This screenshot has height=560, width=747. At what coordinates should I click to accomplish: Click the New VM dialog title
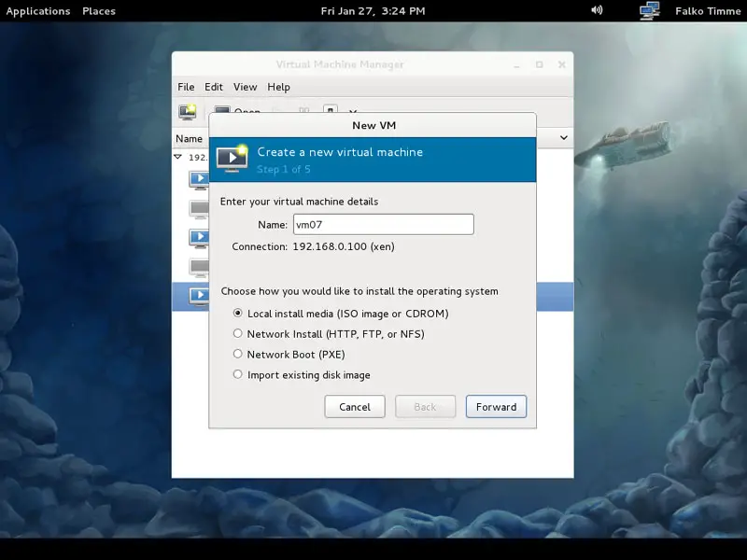(x=374, y=125)
